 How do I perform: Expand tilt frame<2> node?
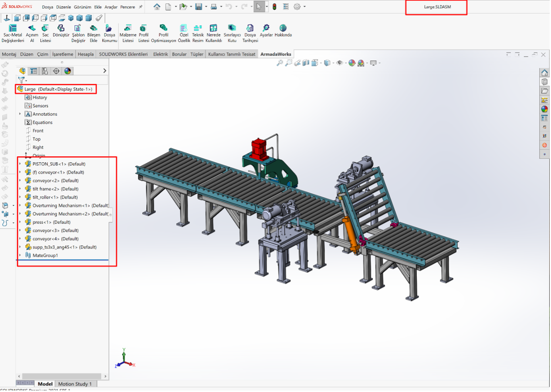[x=20, y=189]
